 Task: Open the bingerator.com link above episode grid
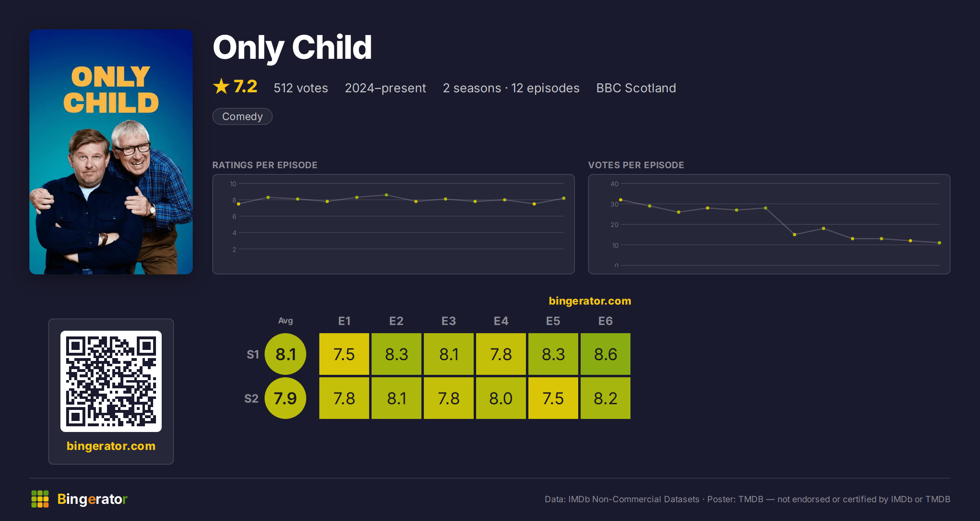[590, 301]
